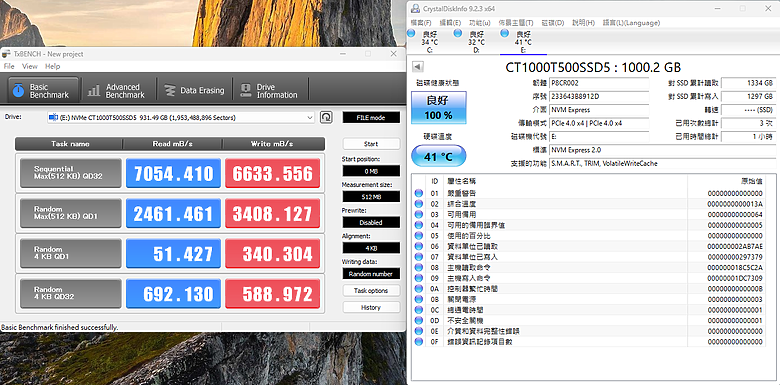Open CrystalDiskInfo 說明(H) menu
The image size is (780, 385).
coord(584,23)
